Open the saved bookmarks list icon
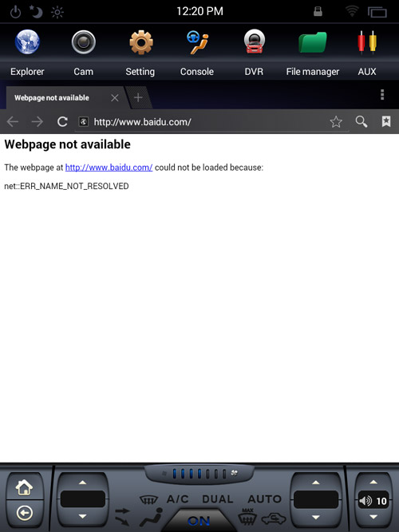This screenshot has height=532, width=399. click(386, 121)
